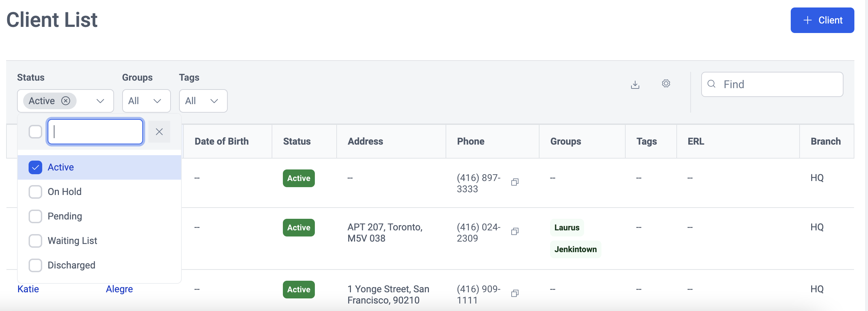Check the On Hold status option
The height and width of the screenshot is (311, 868).
[x=35, y=192]
